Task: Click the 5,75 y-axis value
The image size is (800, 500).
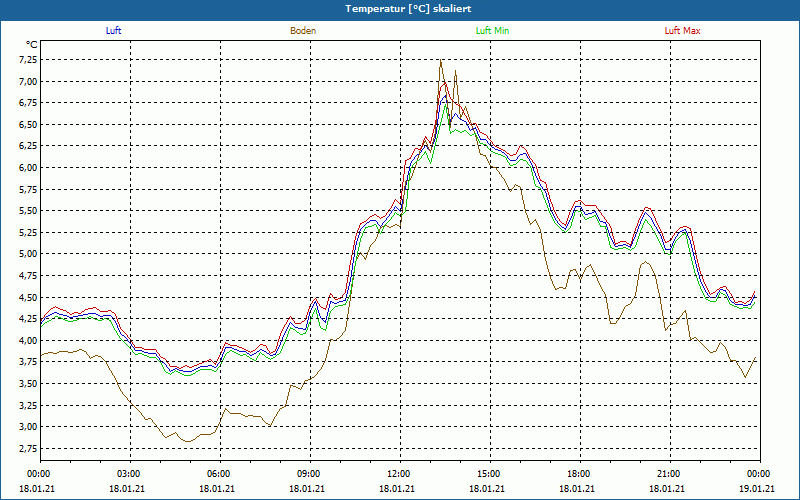Action: click(x=28, y=189)
